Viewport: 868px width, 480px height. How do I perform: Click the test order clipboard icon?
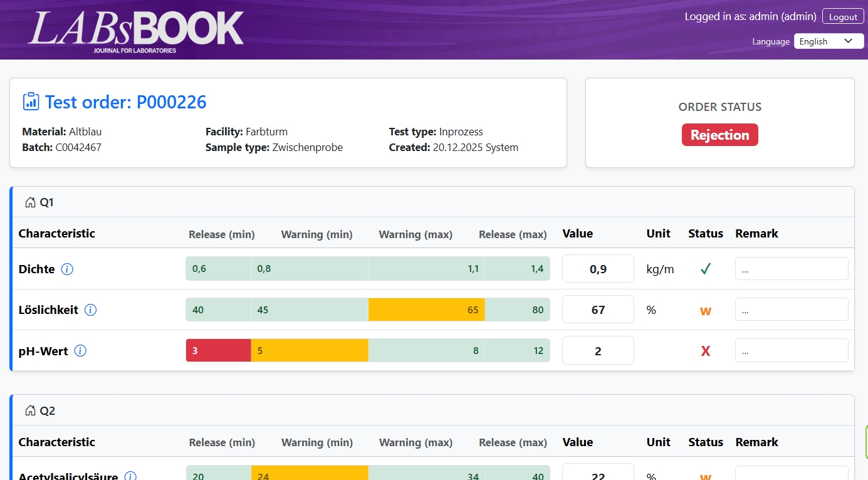[x=31, y=102]
